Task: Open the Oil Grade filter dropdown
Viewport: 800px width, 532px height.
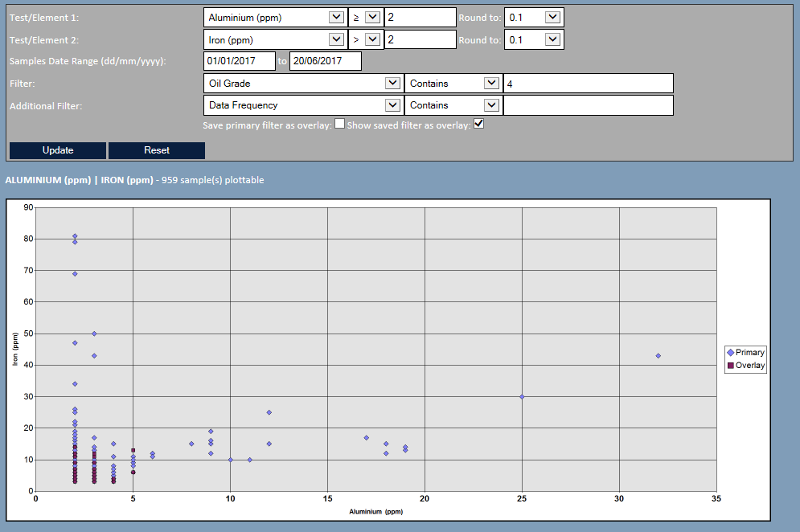Action: click(303, 83)
